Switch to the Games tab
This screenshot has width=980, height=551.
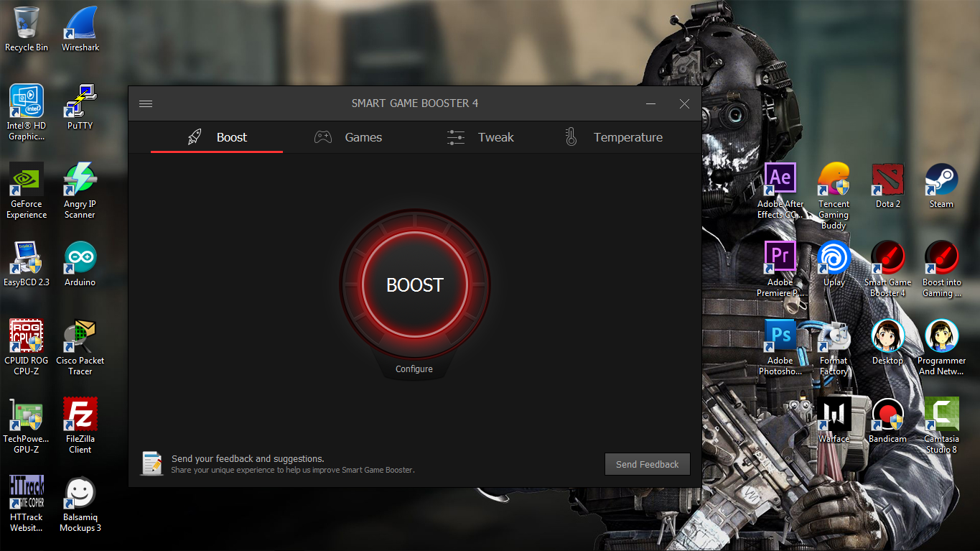pos(363,136)
